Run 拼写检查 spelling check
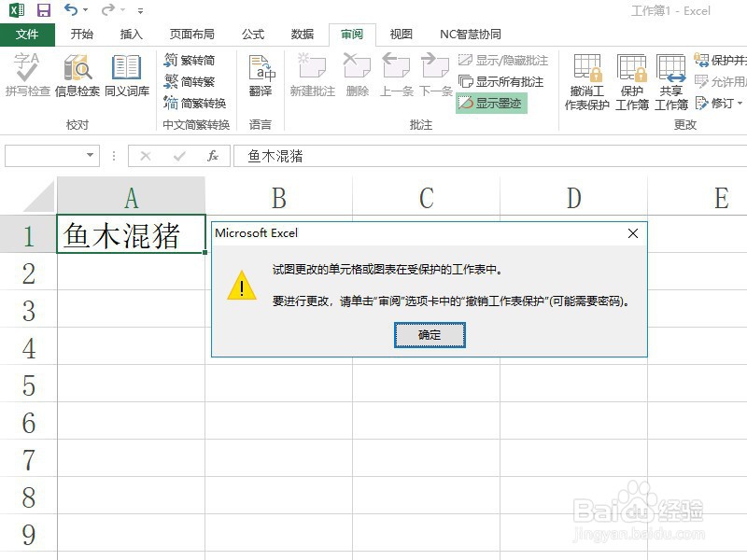747x560 pixels. tap(28, 76)
